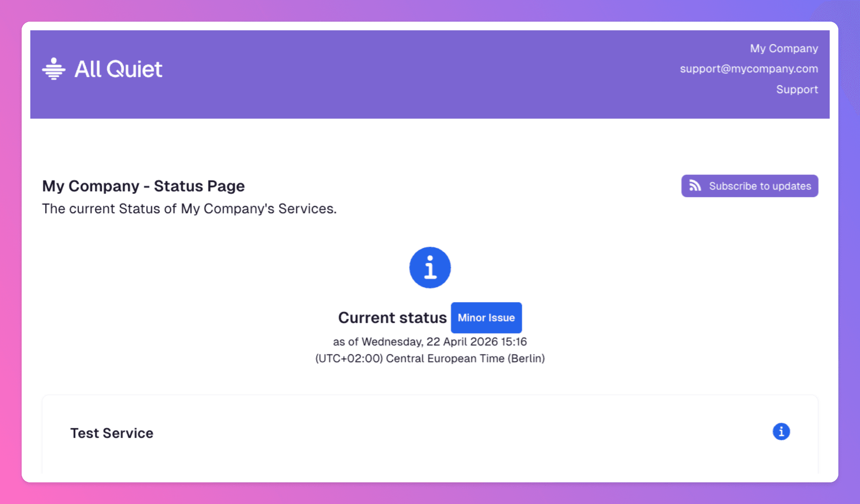The image size is (860, 504).
Task: Click the Subscribe to updates button
Action: pyautogui.click(x=749, y=186)
